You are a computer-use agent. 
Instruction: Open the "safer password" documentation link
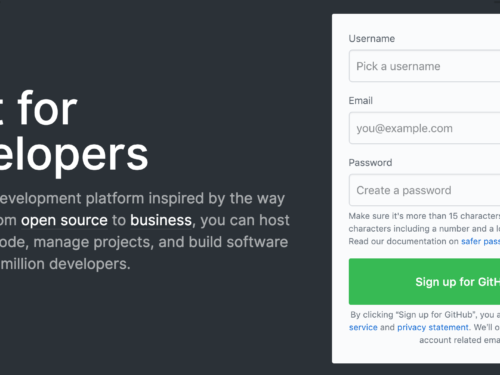[481, 241]
